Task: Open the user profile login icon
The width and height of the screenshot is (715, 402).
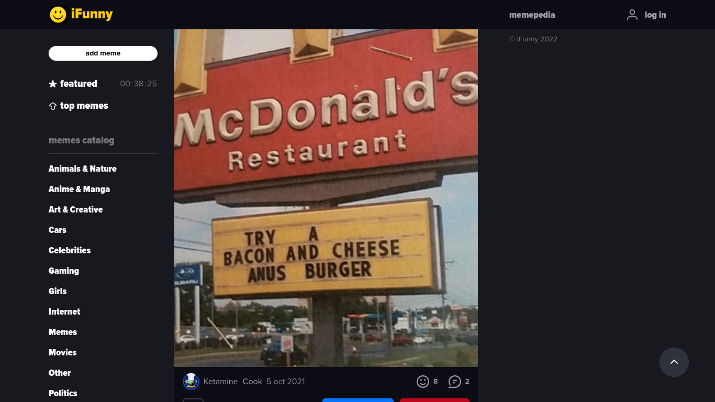Action: [x=632, y=15]
